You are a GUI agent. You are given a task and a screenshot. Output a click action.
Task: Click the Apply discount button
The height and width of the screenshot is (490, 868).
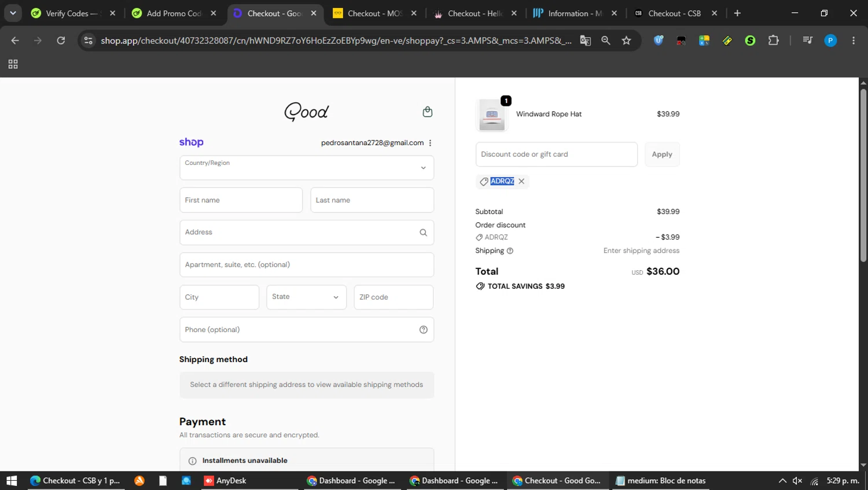point(662,154)
